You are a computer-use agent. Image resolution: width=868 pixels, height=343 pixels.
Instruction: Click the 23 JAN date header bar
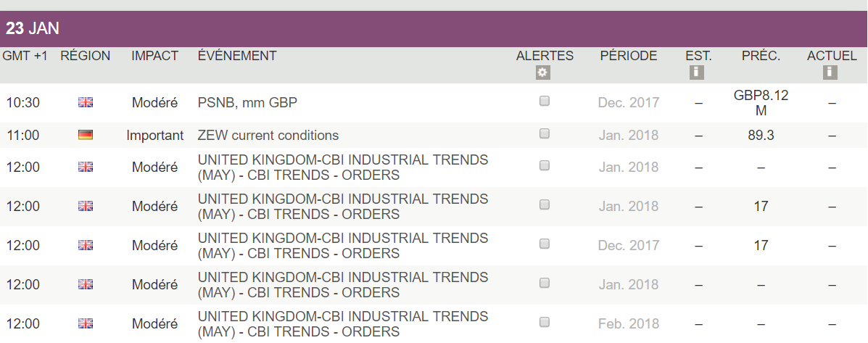(x=434, y=29)
